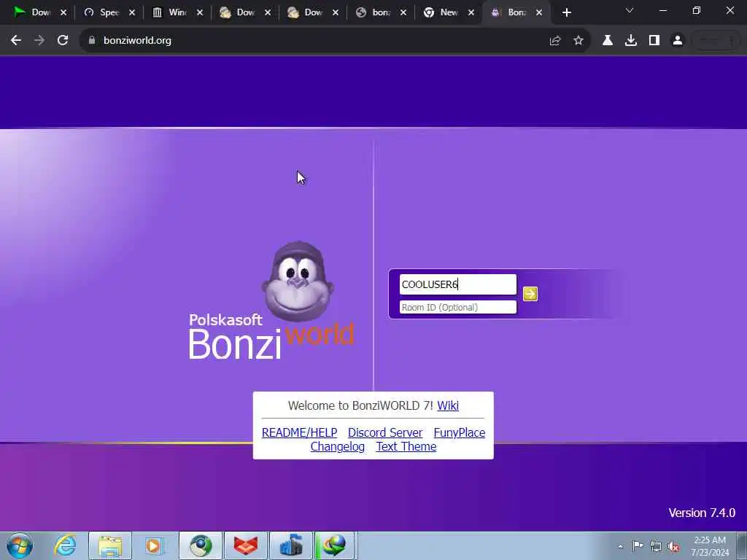Image resolution: width=747 pixels, height=560 pixels.
Task: Toggle the browser side panel
Action: 654,41
